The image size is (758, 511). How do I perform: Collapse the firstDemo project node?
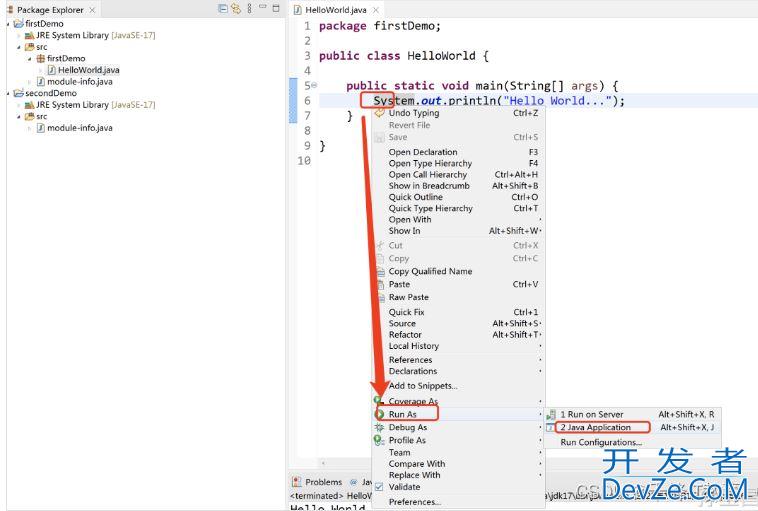pyautogui.click(x=8, y=24)
